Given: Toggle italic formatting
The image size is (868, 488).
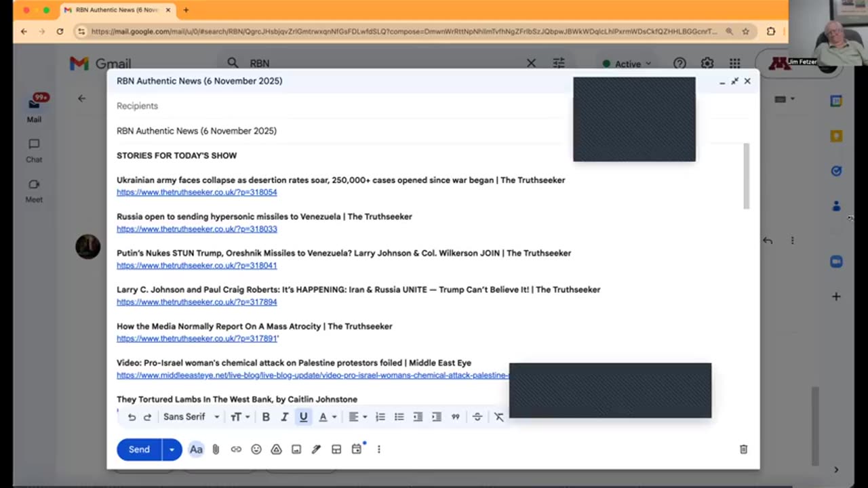Looking at the screenshot, I should tap(285, 417).
